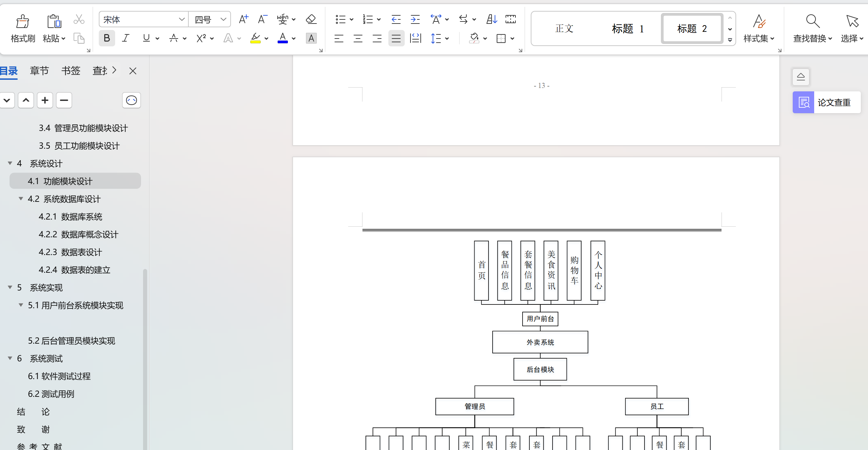The width and height of the screenshot is (868, 450).
Task: Switch to the 章节 tab
Action: 40,71
